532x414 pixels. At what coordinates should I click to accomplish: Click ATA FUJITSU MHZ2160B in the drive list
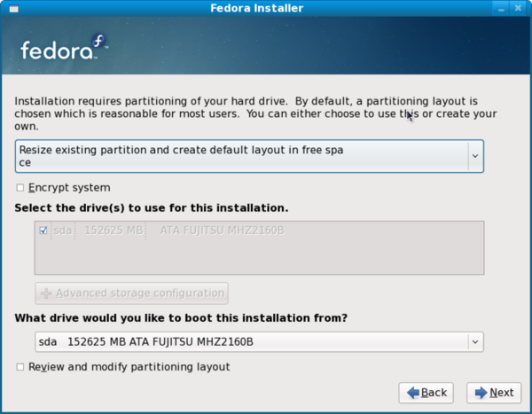pos(222,230)
